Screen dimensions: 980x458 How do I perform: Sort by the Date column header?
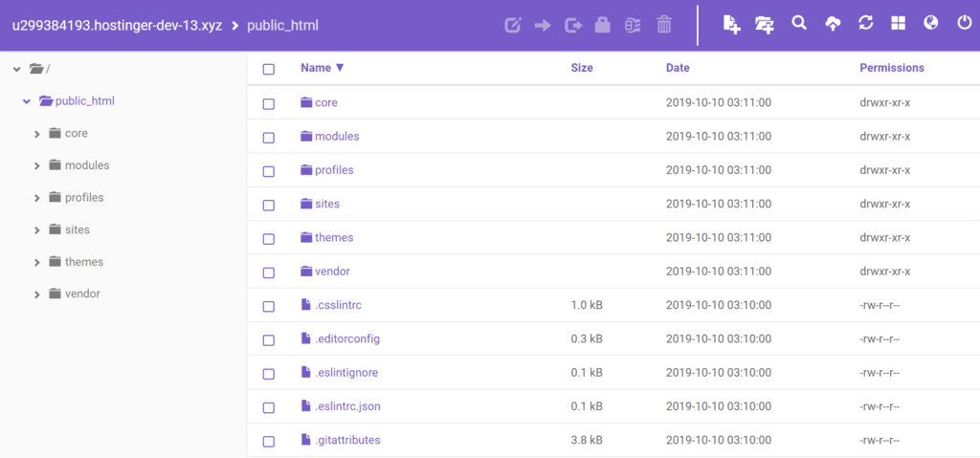coord(678,68)
